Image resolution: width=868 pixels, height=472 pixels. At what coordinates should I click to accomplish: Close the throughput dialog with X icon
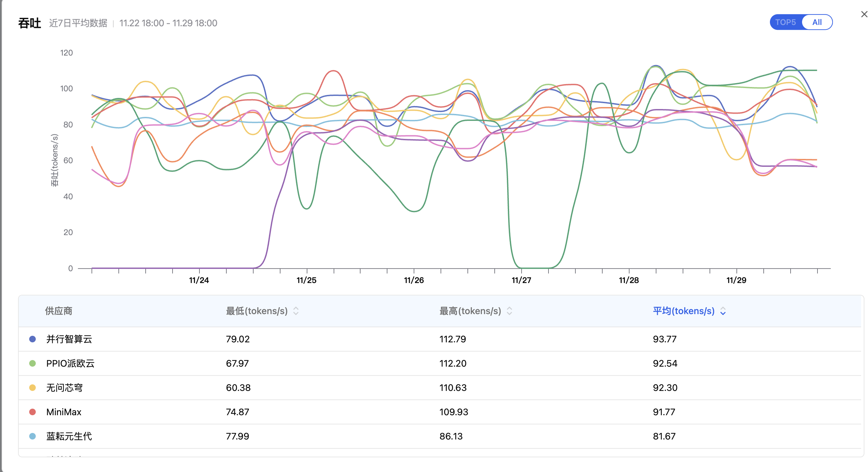(x=864, y=14)
